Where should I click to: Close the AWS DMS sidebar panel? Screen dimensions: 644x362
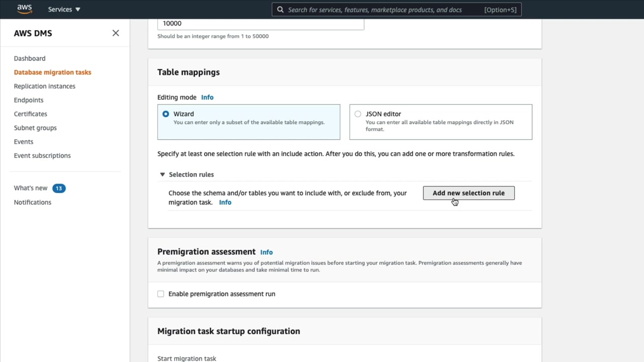116,33
